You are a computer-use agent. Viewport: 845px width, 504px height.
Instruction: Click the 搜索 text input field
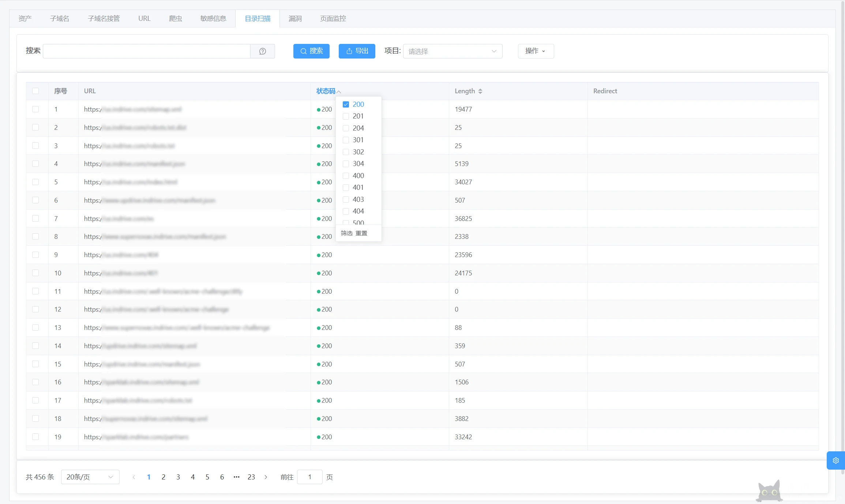pos(146,51)
